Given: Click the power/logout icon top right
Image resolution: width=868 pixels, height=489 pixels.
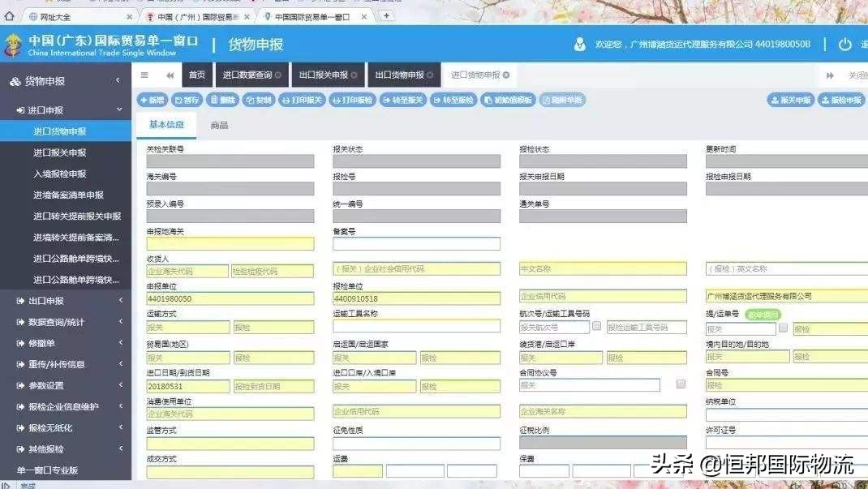Looking at the screenshot, I should [x=847, y=45].
